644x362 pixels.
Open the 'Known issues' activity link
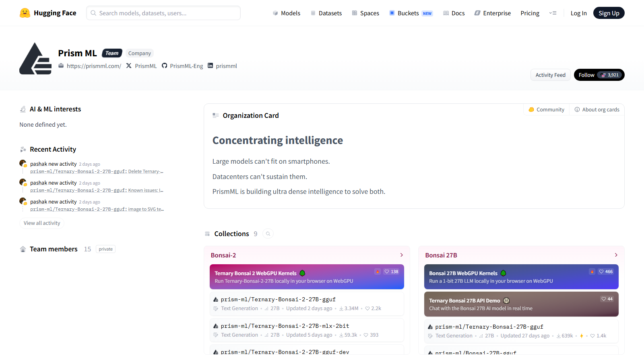coord(97,190)
